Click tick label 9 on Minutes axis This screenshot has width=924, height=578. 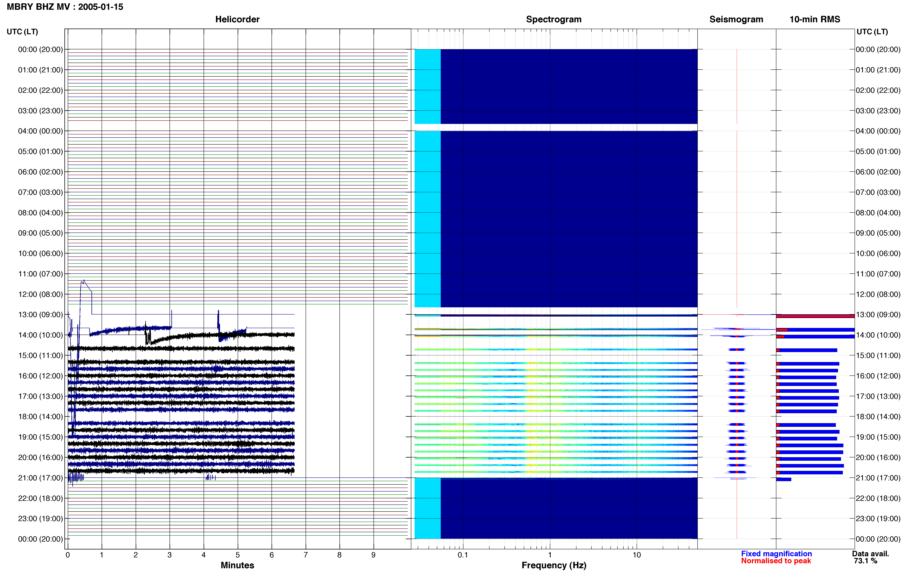373,555
